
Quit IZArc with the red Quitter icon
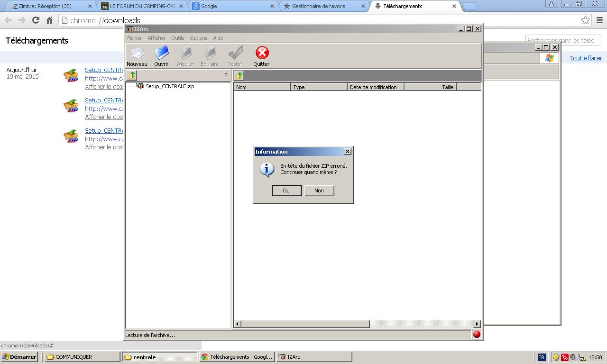(261, 56)
